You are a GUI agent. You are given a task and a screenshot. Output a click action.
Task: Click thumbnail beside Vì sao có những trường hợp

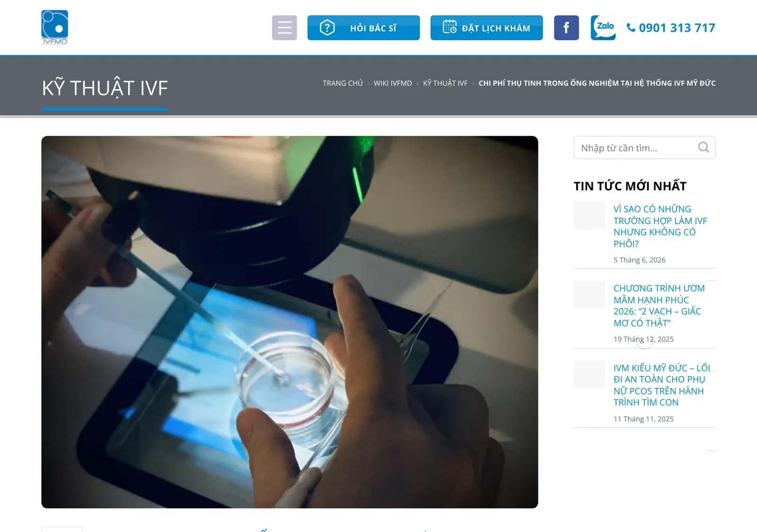[590, 216]
